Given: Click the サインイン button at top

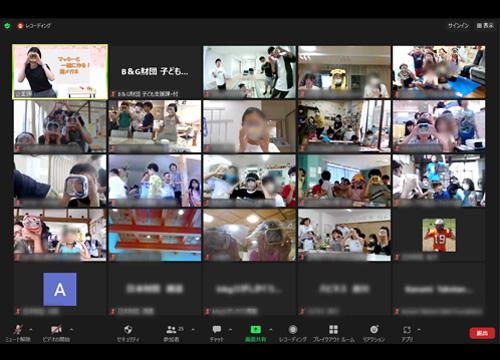Looking at the screenshot, I should [458, 26].
